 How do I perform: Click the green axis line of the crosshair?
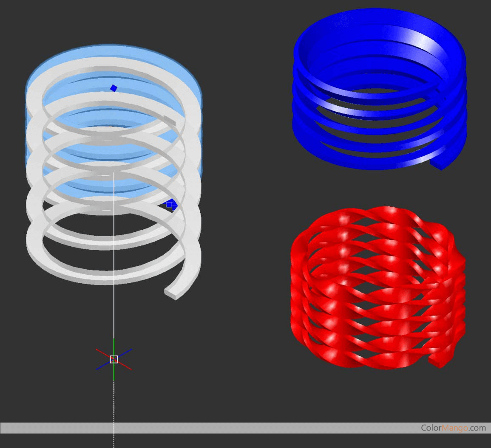pyautogui.click(x=114, y=345)
